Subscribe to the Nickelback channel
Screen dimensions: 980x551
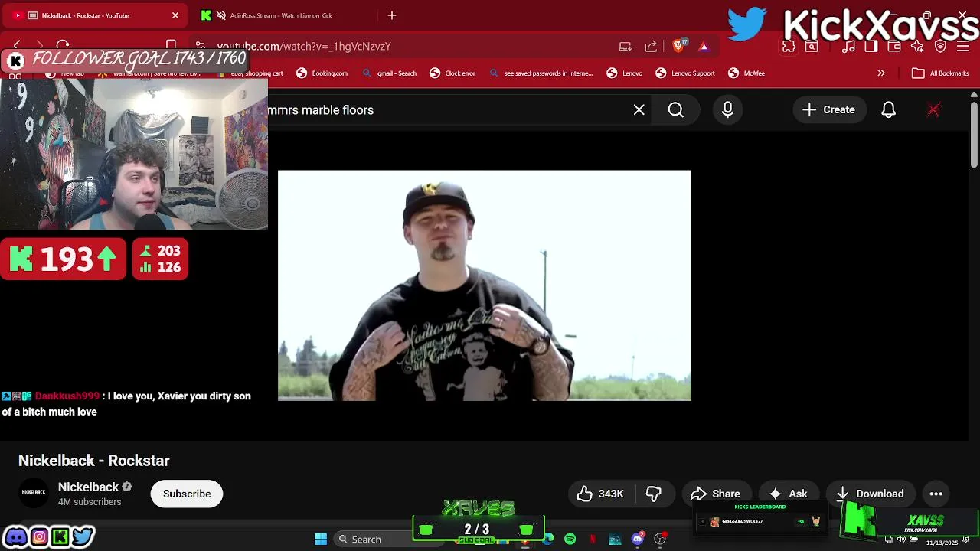187,494
